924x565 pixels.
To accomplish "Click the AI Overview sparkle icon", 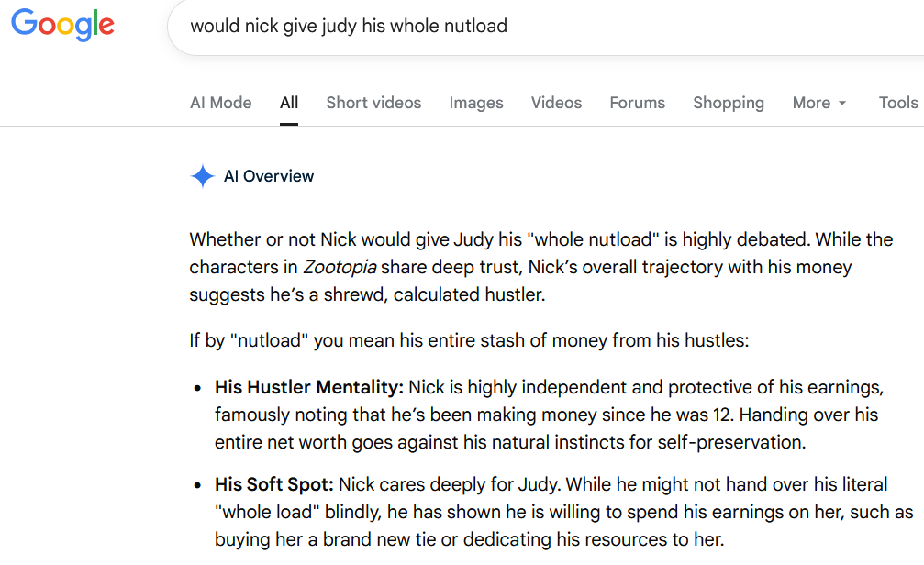I will (x=202, y=176).
